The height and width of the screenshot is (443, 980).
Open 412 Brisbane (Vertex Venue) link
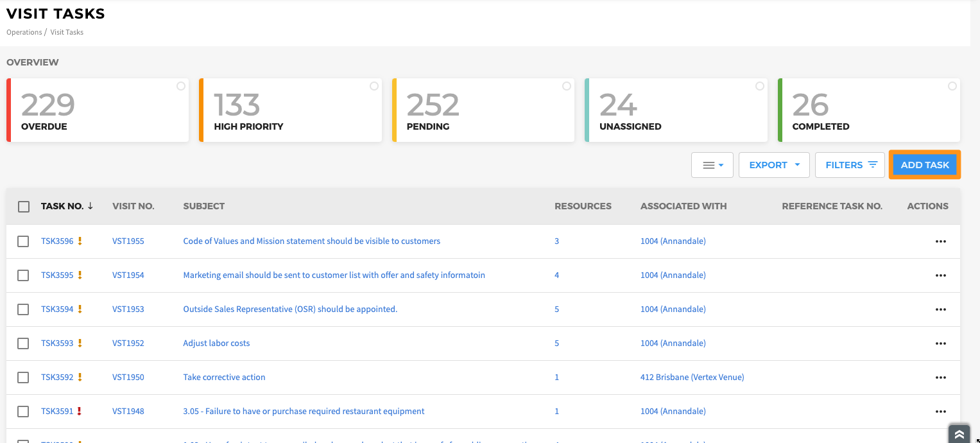point(692,378)
